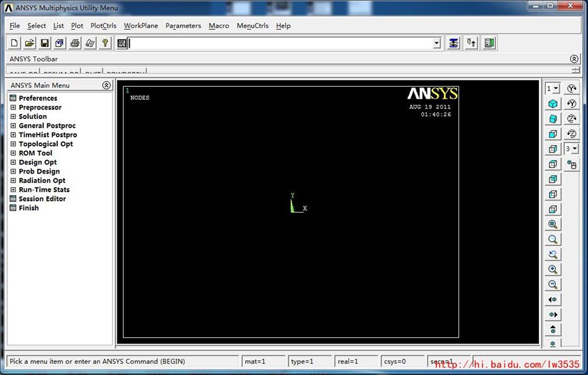
Task: Toggle Dynamic Model Mode mouse icon
Action: [571, 164]
